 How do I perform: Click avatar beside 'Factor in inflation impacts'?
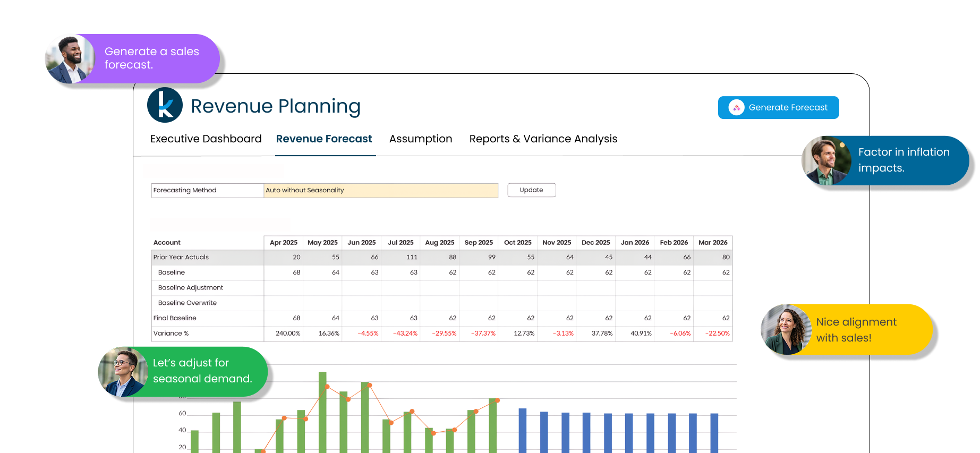click(826, 161)
